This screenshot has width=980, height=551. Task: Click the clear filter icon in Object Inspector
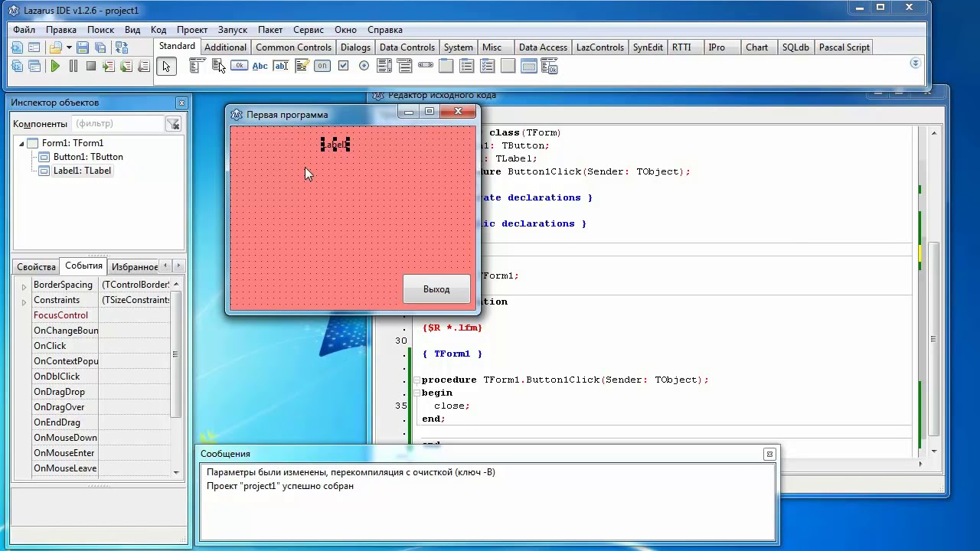tap(174, 124)
